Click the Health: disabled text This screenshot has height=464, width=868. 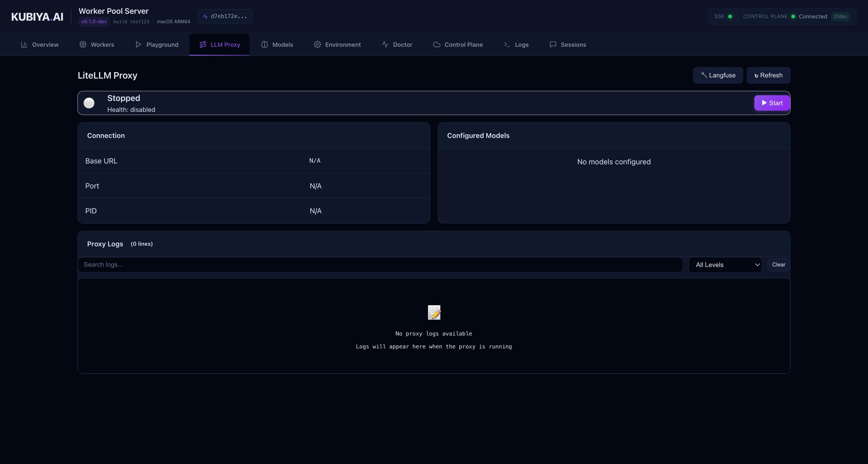coord(131,110)
